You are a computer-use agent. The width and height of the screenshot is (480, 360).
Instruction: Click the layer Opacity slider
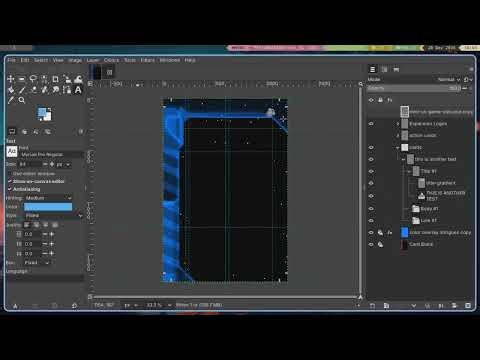tap(414, 88)
